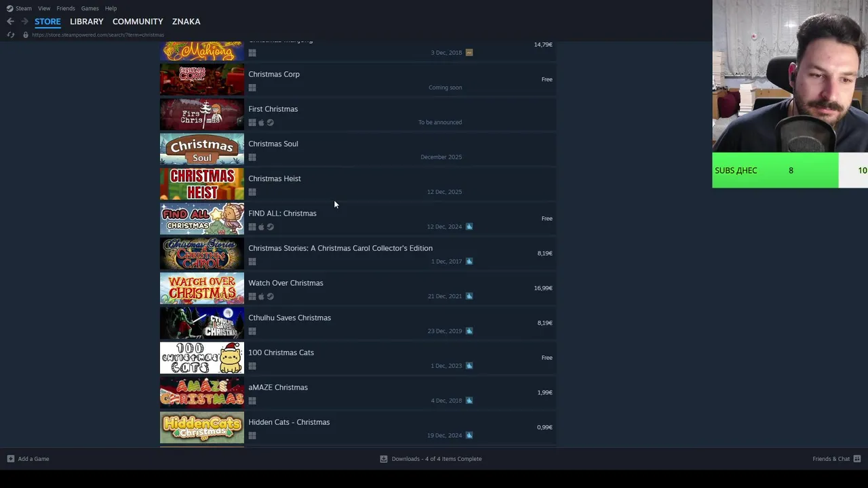This screenshot has height=488, width=868.
Task: Click the Cthulhu Saves Christmas thumbnail
Action: (x=202, y=323)
